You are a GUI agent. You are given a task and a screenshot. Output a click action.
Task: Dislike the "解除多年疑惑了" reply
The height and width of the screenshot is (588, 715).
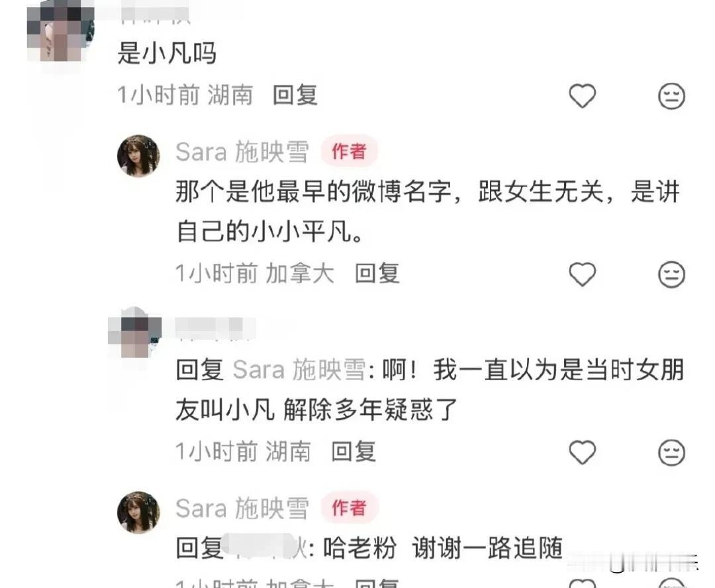pos(672,452)
